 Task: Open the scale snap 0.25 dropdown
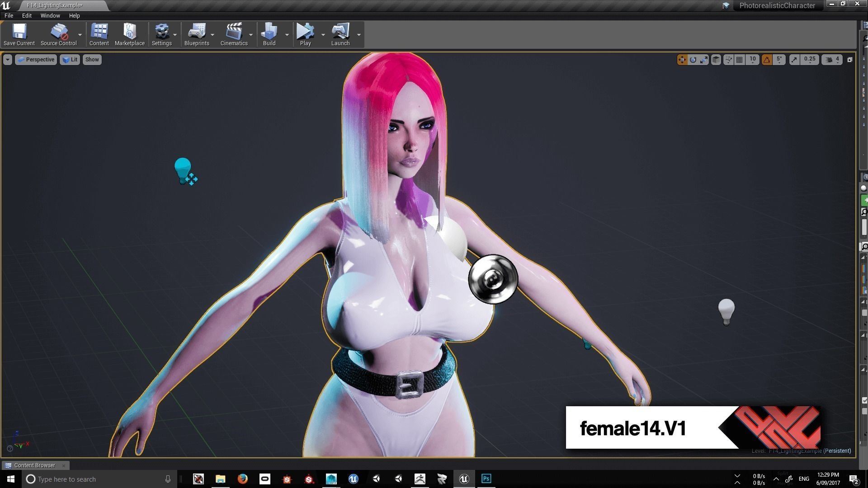810,60
